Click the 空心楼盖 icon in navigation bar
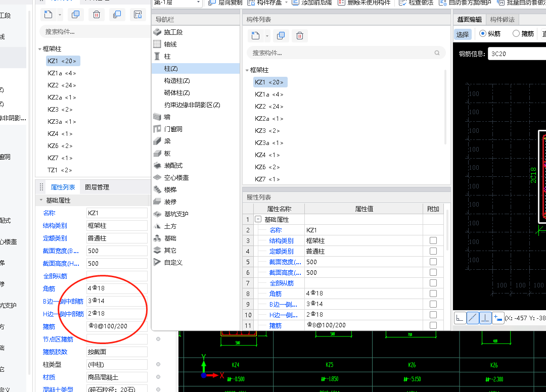 click(157, 178)
